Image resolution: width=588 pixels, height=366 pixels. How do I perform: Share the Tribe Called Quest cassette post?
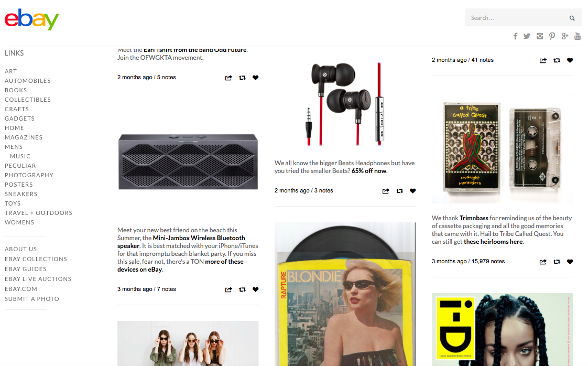(x=542, y=262)
